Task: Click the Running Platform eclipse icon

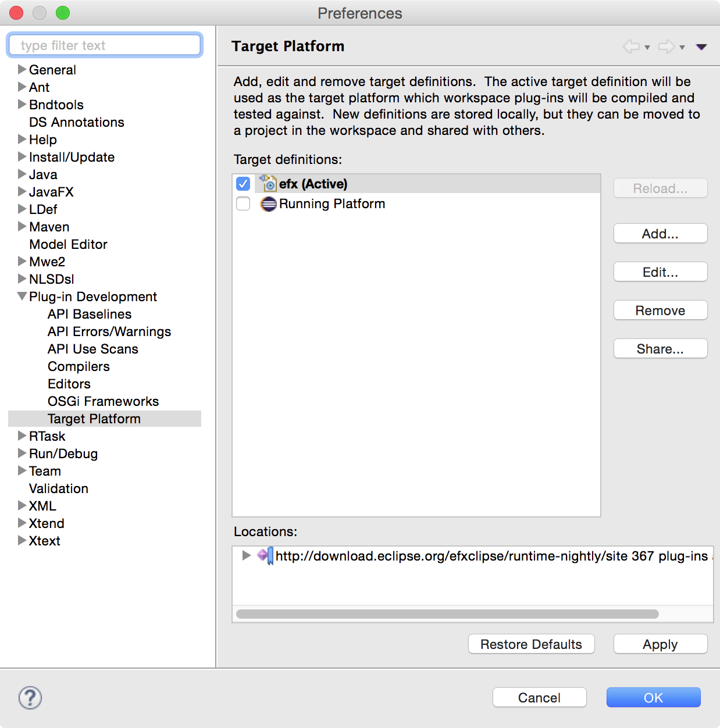Action: 268,204
